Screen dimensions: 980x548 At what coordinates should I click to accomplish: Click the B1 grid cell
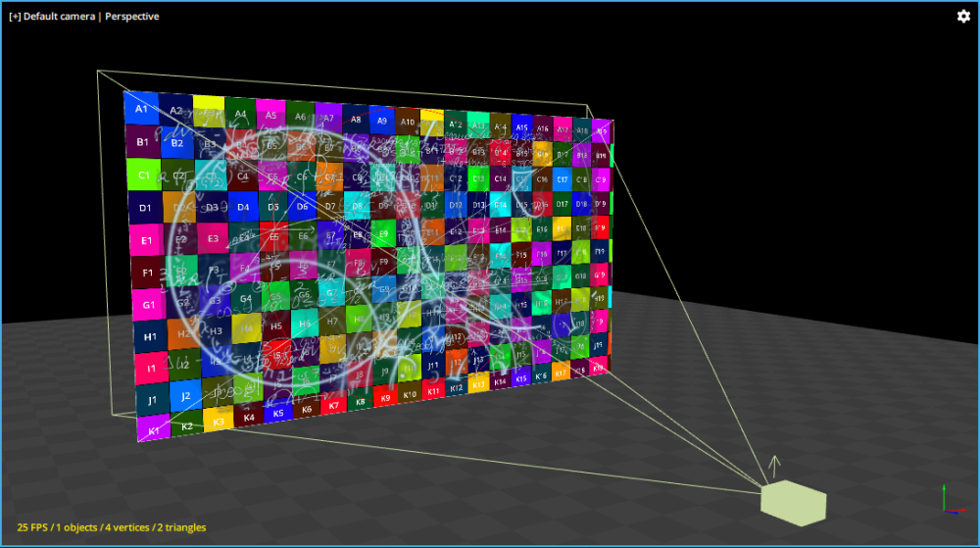tap(142, 141)
